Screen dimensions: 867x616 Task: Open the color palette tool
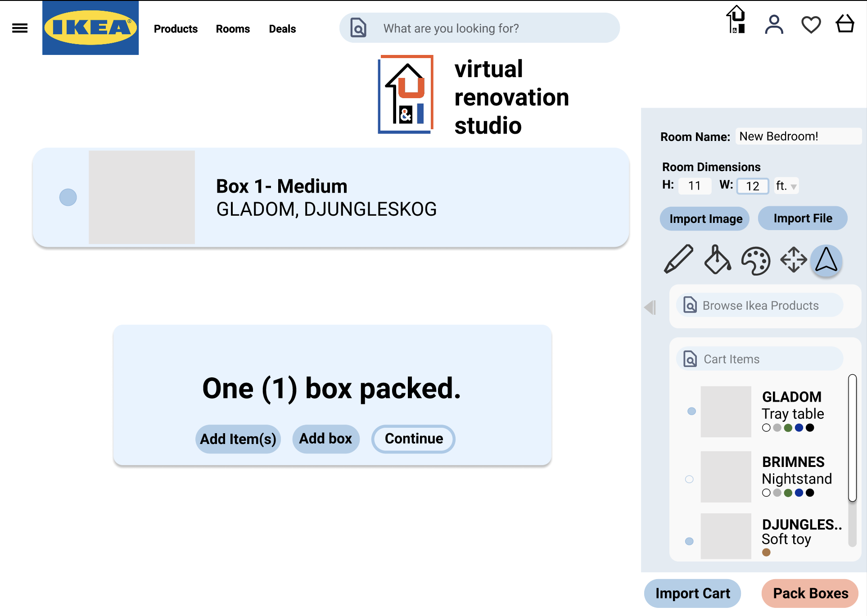[x=756, y=260]
